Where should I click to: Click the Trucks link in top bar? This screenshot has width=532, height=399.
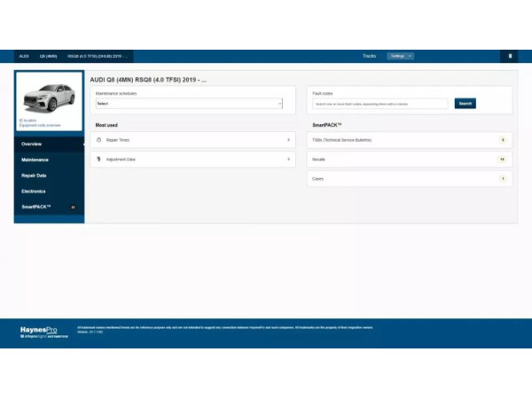point(370,56)
